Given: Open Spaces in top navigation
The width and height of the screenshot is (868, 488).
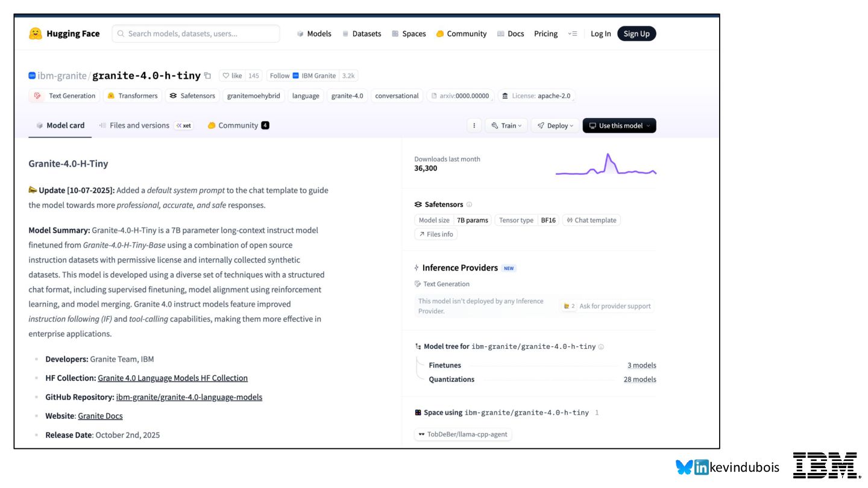Looking at the screenshot, I should point(409,34).
